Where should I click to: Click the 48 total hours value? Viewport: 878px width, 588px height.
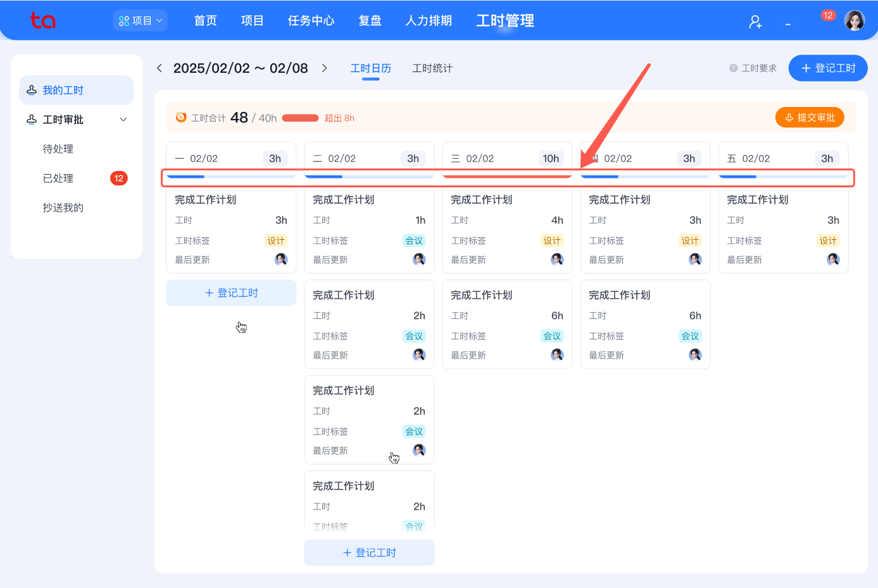239,118
